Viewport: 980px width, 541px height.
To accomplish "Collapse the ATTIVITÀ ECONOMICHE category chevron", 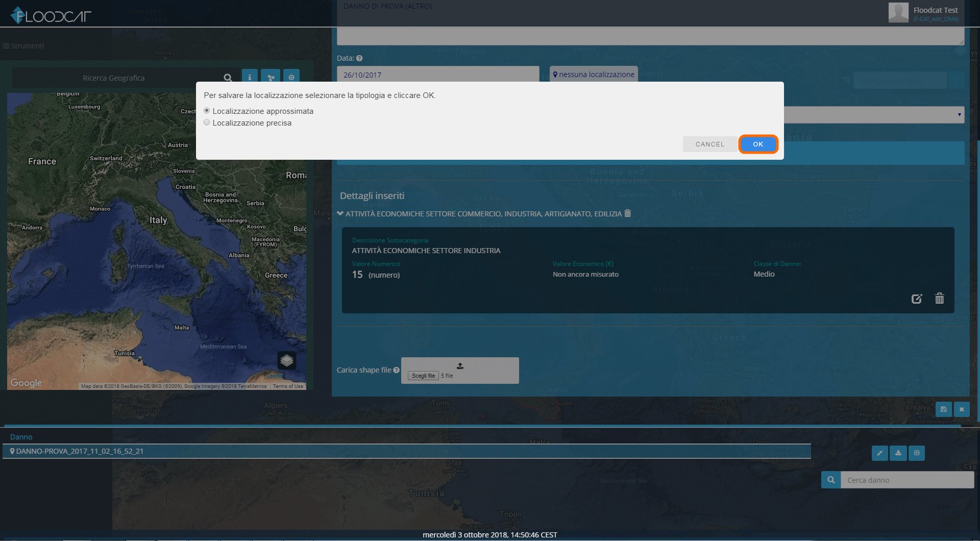I will pyautogui.click(x=340, y=213).
